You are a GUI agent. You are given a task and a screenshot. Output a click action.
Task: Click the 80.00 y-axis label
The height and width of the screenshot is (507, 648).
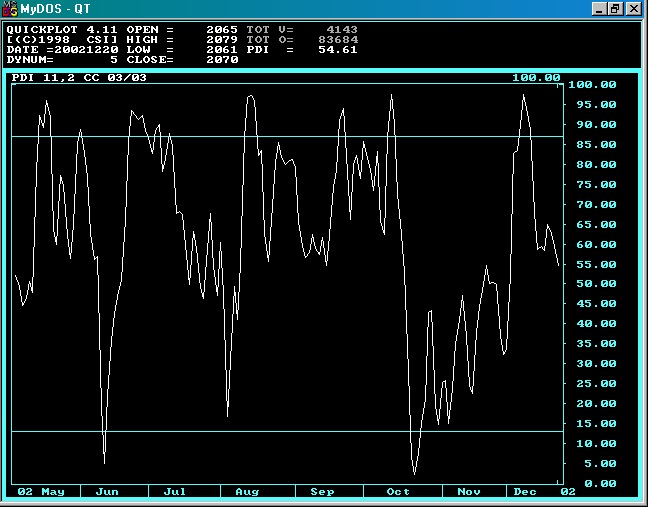tap(596, 164)
